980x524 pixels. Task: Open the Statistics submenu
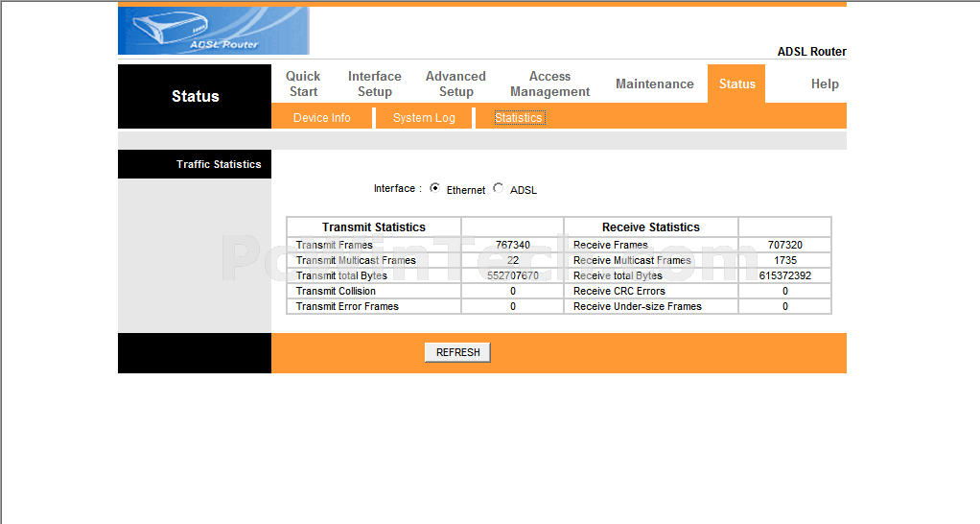coord(519,117)
